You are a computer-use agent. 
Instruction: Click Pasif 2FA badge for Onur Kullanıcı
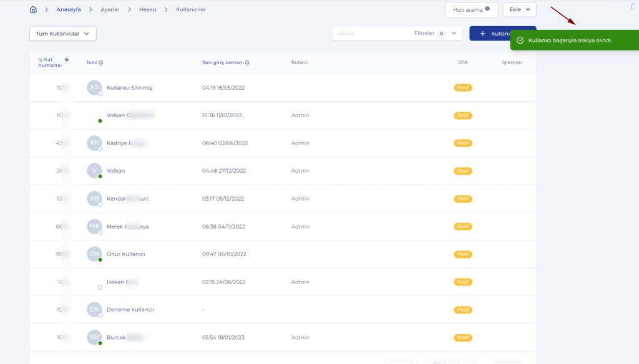463,254
